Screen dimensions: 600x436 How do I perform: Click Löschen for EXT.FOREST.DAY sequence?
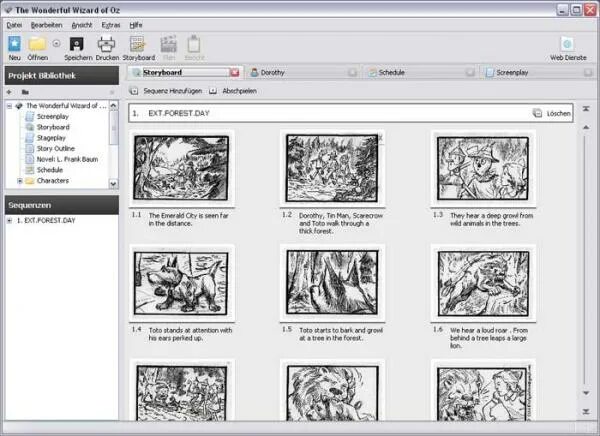[552, 113]
